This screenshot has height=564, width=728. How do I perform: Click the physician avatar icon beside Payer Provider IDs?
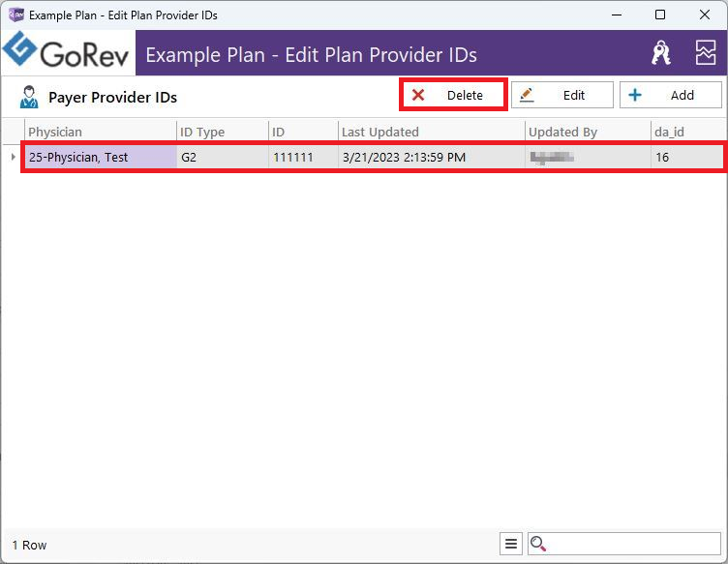tap(29, 97)
